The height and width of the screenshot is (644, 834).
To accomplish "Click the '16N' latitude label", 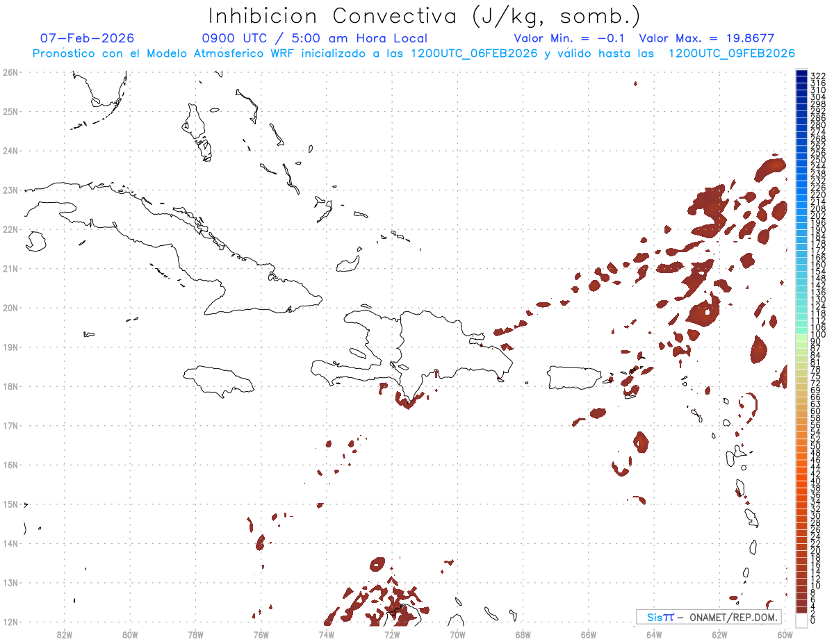I will point(10,465).
